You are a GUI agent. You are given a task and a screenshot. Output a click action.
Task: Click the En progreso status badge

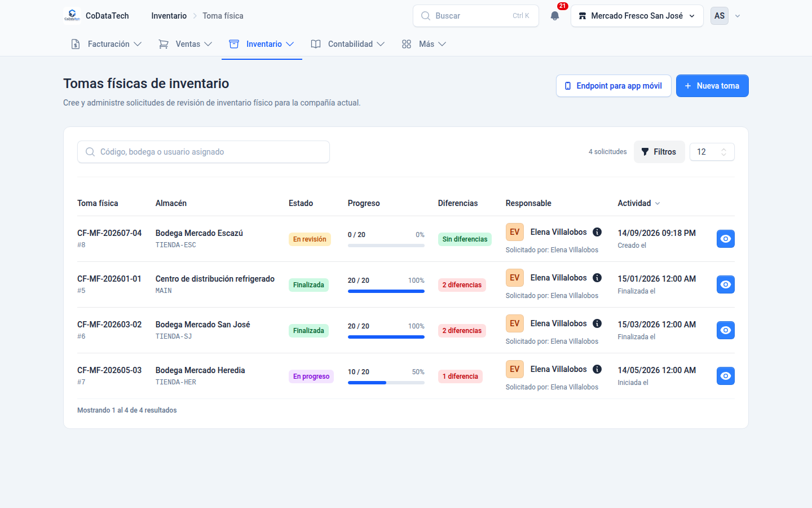click(311, 376)
